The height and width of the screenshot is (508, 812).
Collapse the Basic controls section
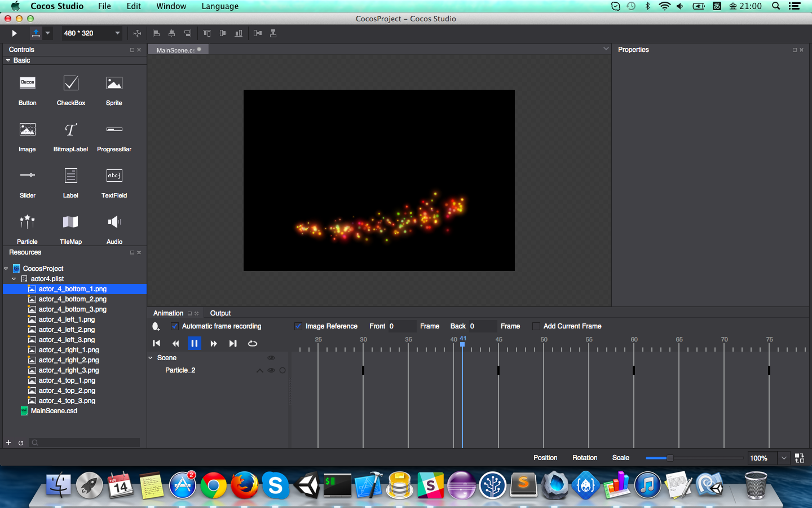[x=8, y=60]
